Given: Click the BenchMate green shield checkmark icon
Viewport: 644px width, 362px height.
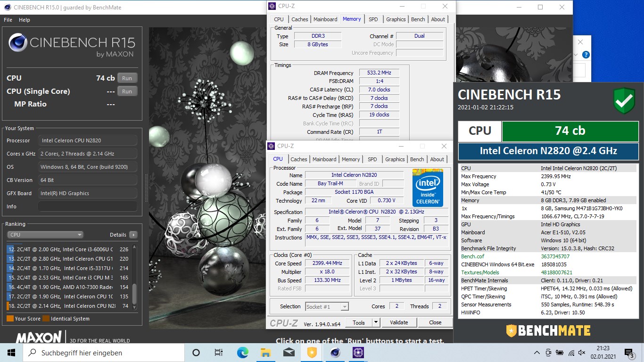Looking at the screenshot, I should coord(624,100).
